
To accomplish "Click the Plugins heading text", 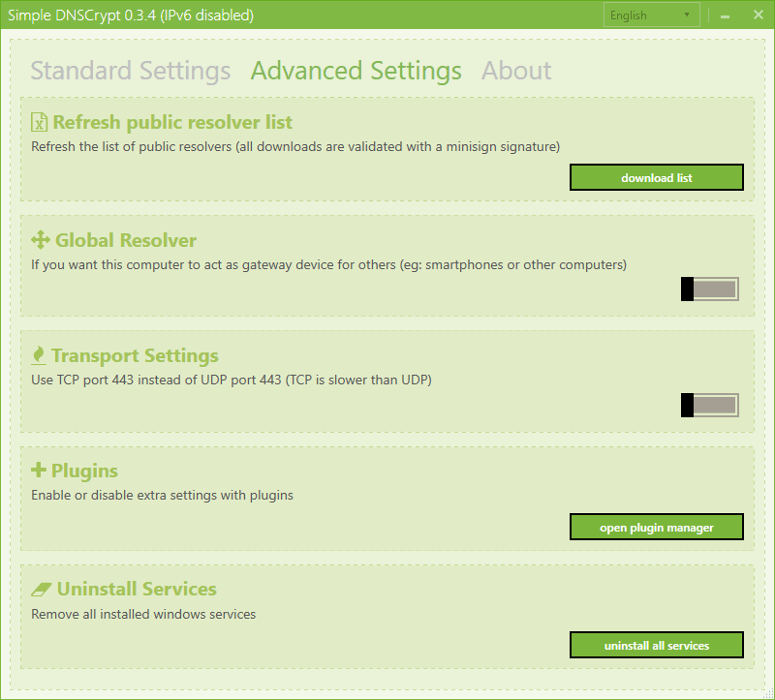I will point(84,471).
